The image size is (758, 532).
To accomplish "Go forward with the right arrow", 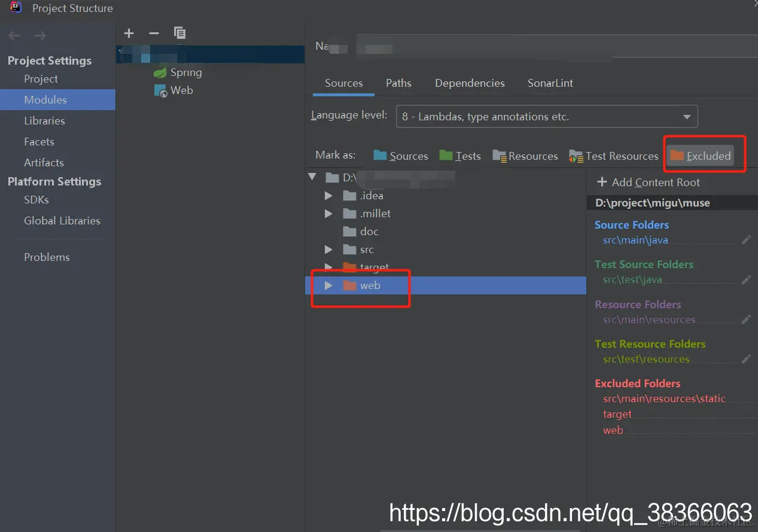I will [x=40, y=36].
